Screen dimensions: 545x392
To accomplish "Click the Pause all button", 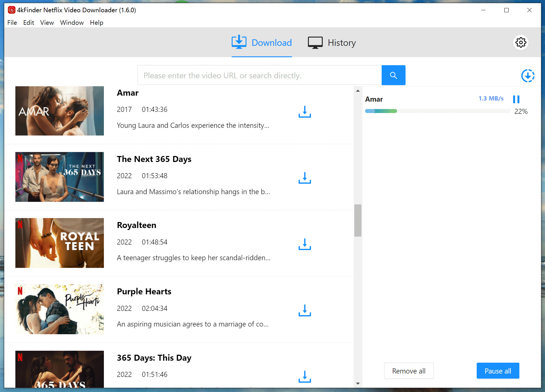I will (498, 371).
